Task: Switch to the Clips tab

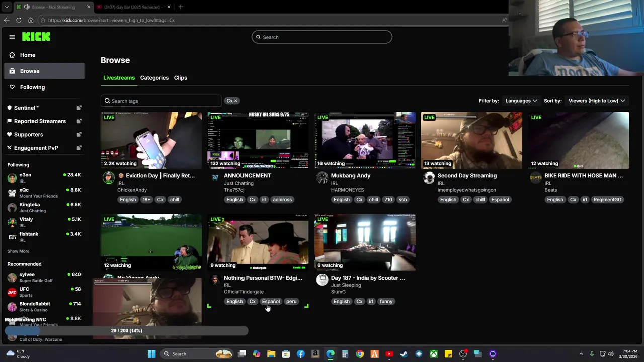Action: click(x=181, y=78)
